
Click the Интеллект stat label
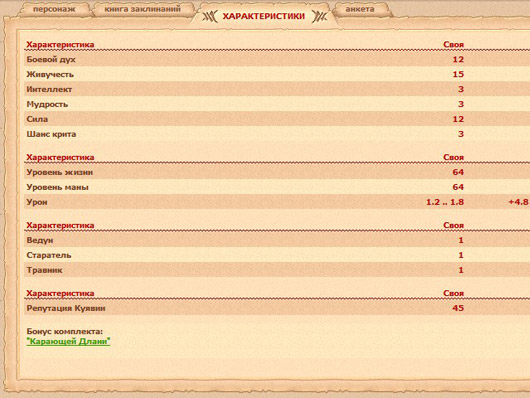coord(49,89)
